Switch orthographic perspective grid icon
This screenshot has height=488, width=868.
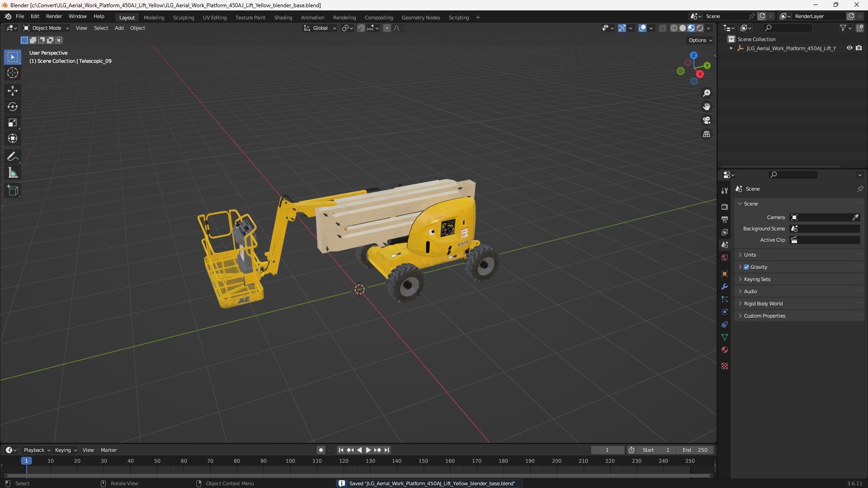(707, 134)
